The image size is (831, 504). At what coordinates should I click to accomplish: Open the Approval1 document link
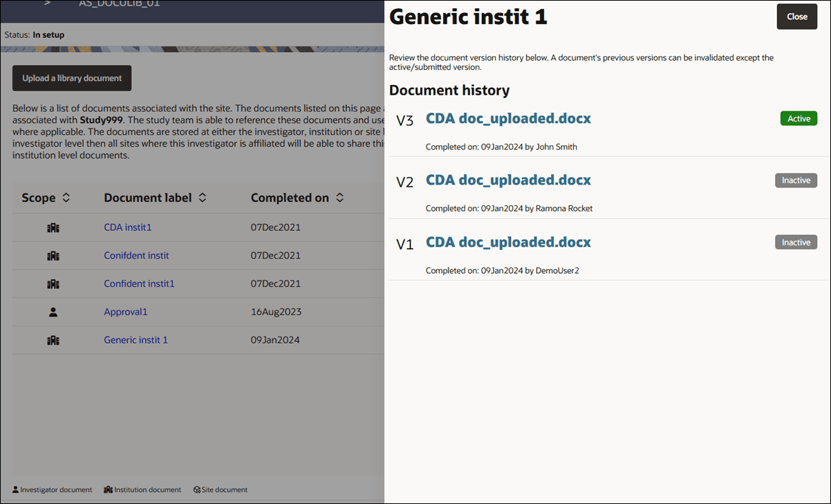(126, 311)
